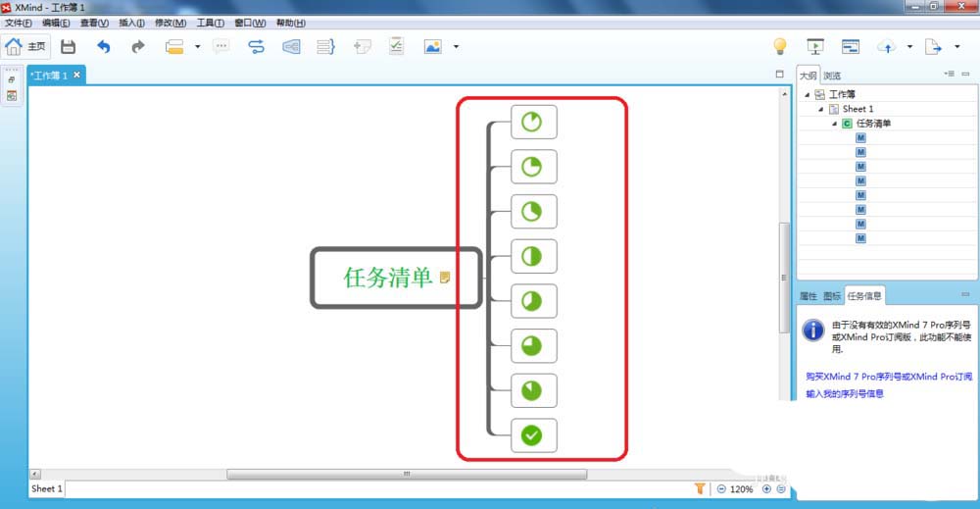Click the orange filter funnel icon
The width and height of the screenshot is (980, 509).
[700, 488]
